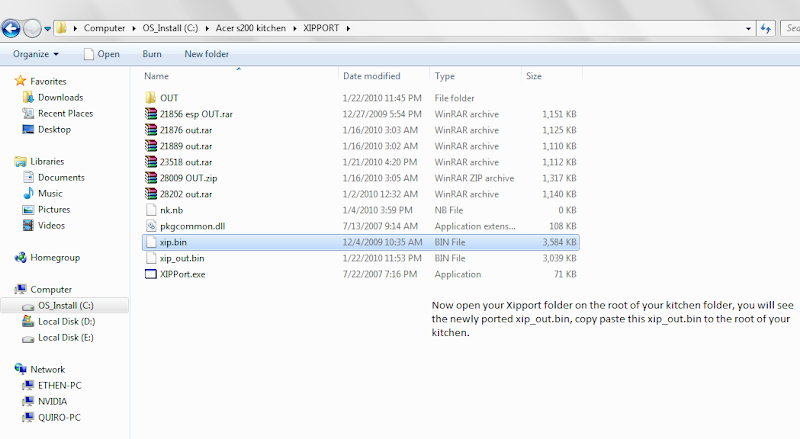
Task: Open NVIDIA network computer
Action: (53, 401)
